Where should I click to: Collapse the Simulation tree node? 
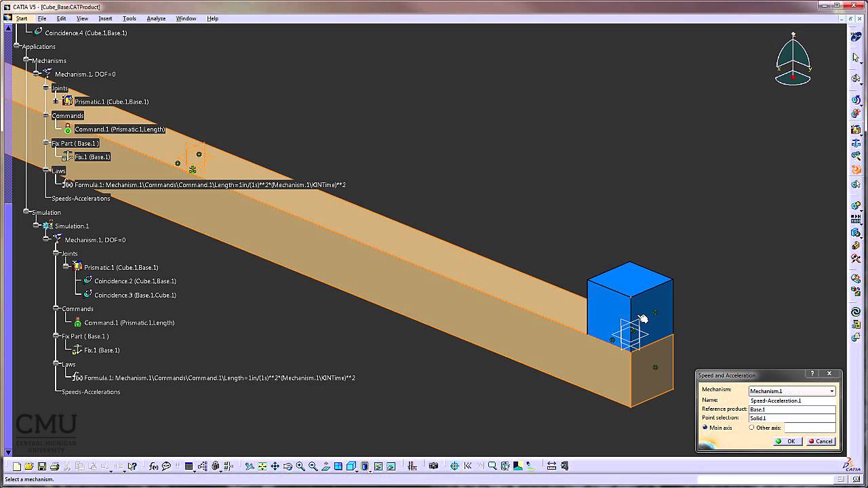click(26, 212)
